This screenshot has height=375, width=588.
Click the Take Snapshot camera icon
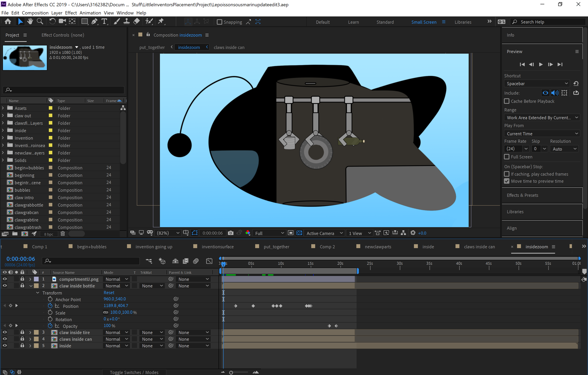click(230, 233)
